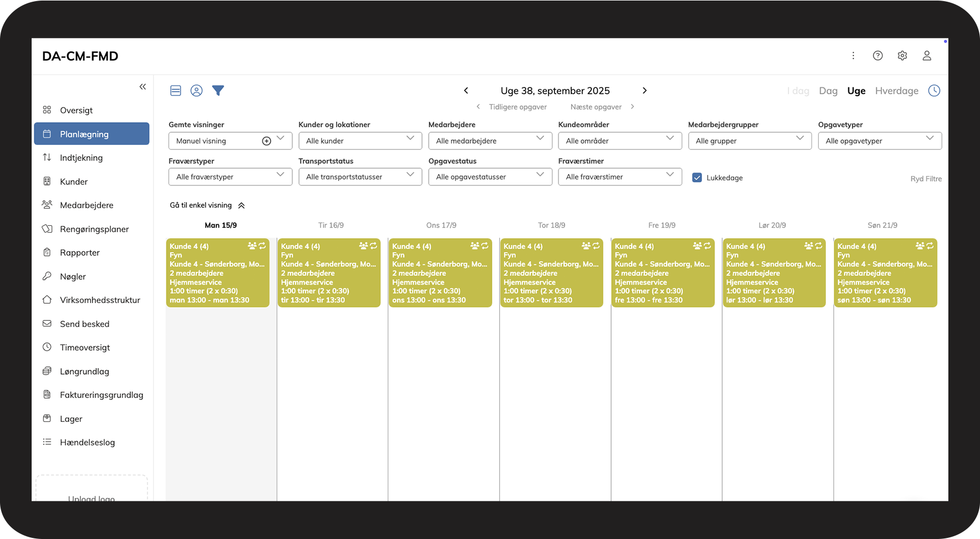Screen dimensions: 980x539
Task: Collapse the sidebar with the double-chevron toggle
Action: tap(143, 87)
